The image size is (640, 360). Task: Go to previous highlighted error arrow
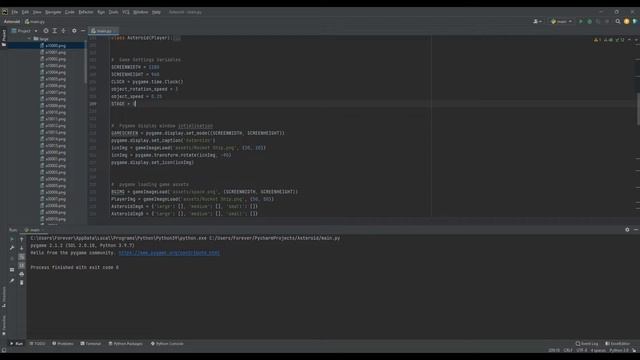click(629, 40)
